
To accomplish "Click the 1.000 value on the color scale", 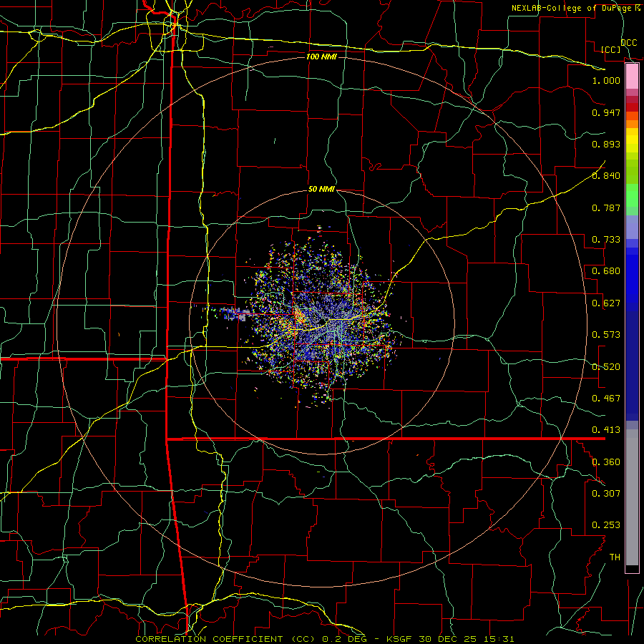I will pyautogui.click(x=606, y=81).
